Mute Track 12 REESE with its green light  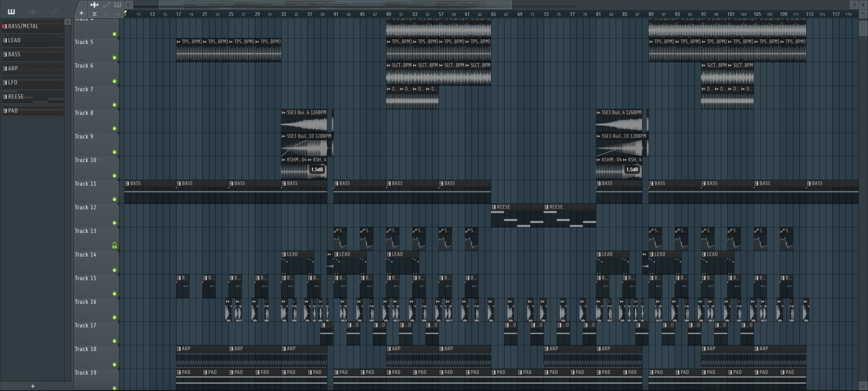(x=114, y=223)
